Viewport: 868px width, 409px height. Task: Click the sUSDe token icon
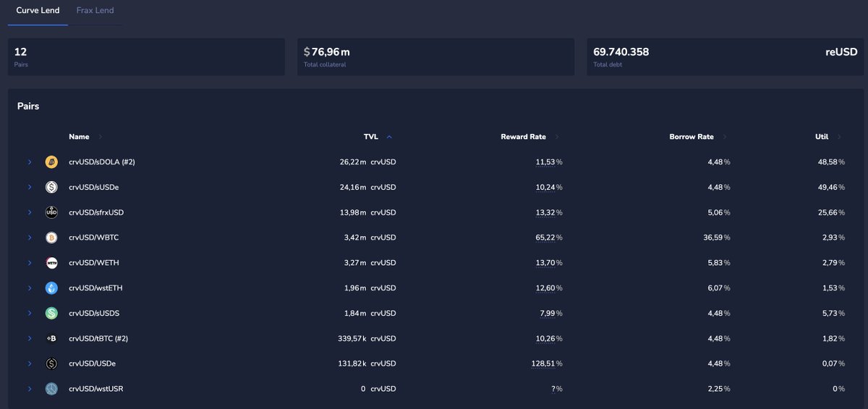[51, 187]
